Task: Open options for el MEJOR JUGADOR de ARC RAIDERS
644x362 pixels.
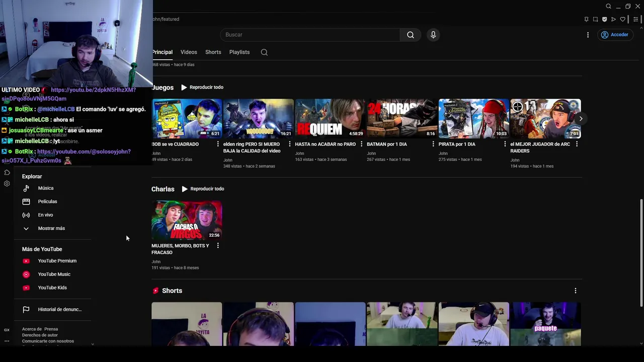Action: pos(577,144)
